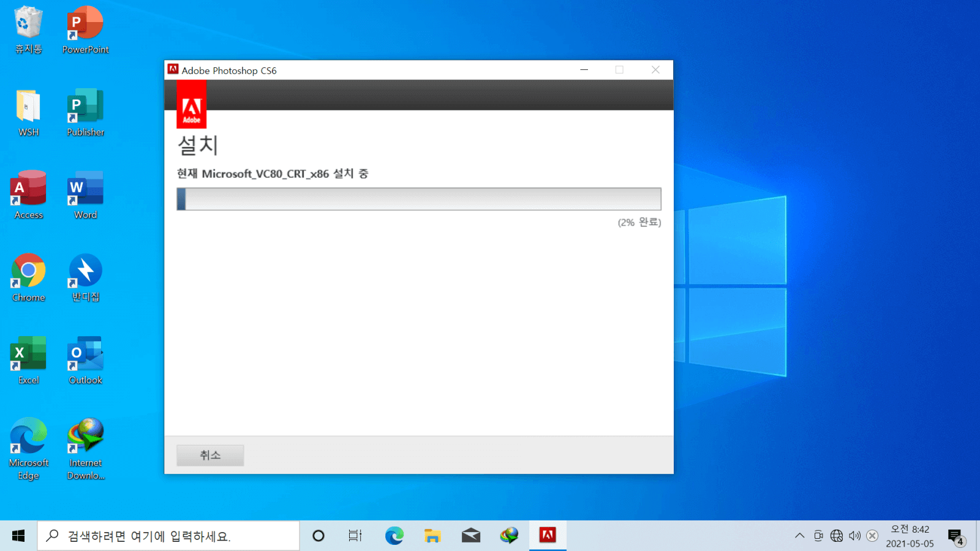Click the Adobe Photoshop CS6 title bar icon
Image resolution: width=980 pixels, height=551 pixels.
click(173, 70)
